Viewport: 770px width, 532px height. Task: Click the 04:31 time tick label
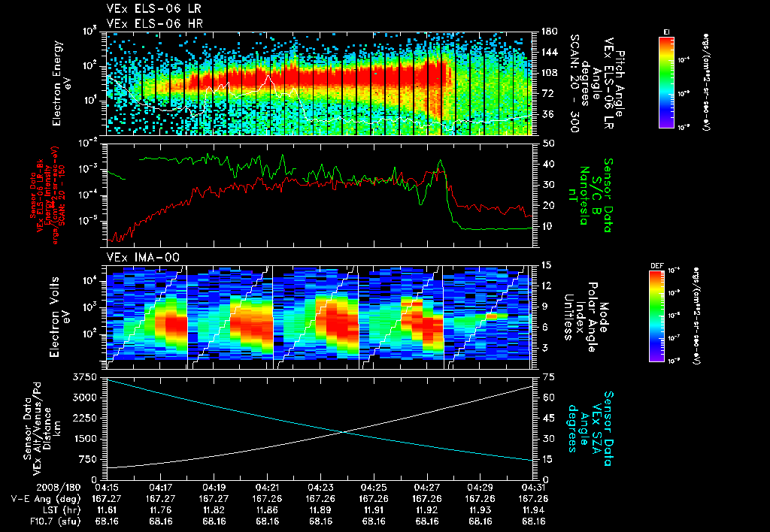534,488
